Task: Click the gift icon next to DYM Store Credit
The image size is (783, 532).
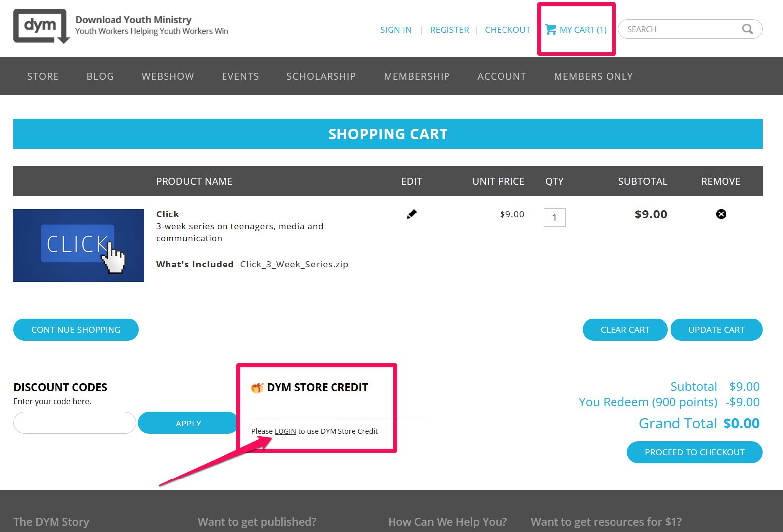Action: 257,388
